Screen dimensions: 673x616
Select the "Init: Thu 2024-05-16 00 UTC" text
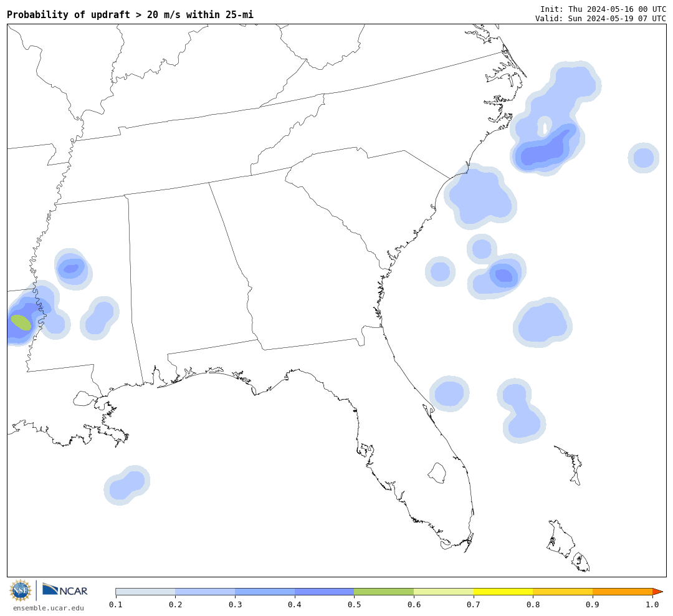pos(603,9)
